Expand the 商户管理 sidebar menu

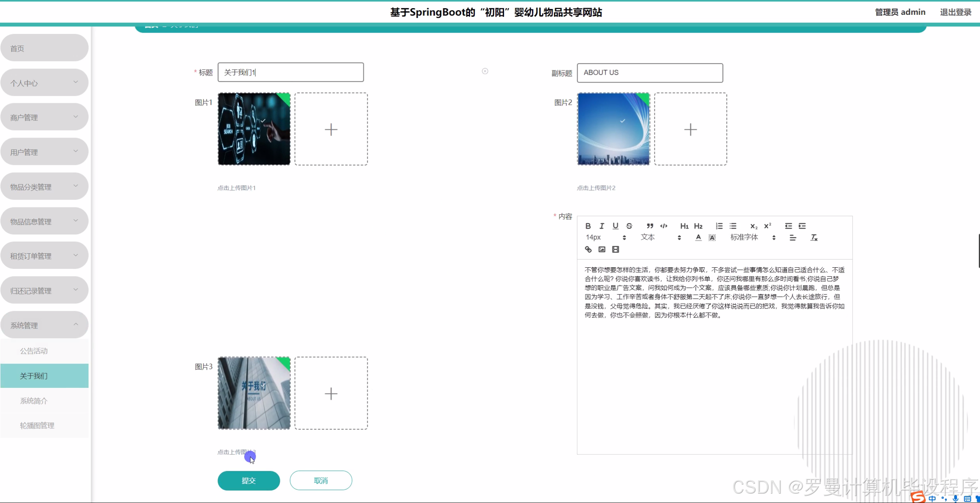click(x=44, y=117)
